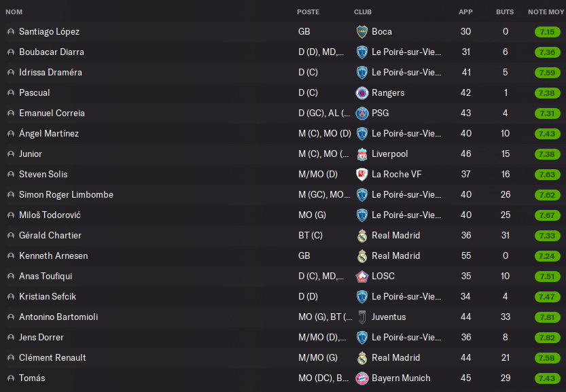Click the Boca club badge icon
The height and width of the screenshot is (392, 566).
(361, 31)
